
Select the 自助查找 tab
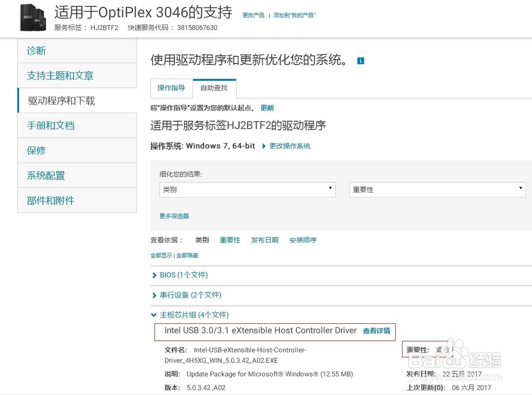click(214, 88)
